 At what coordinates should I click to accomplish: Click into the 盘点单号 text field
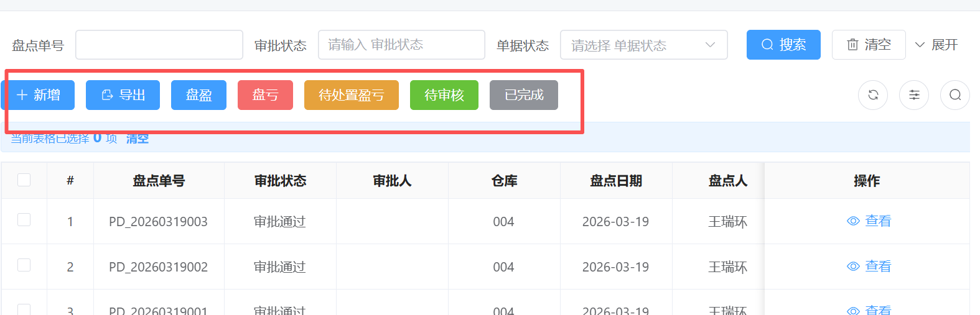pyautogui.click(x=159, y=45)
